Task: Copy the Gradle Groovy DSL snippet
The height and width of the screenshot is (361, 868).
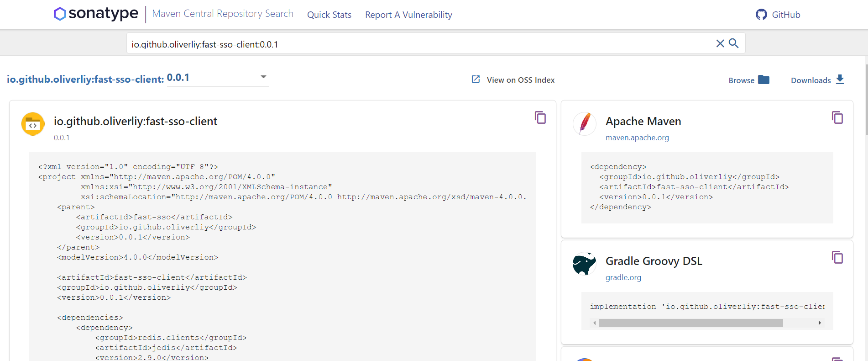Action: (837, 258)
